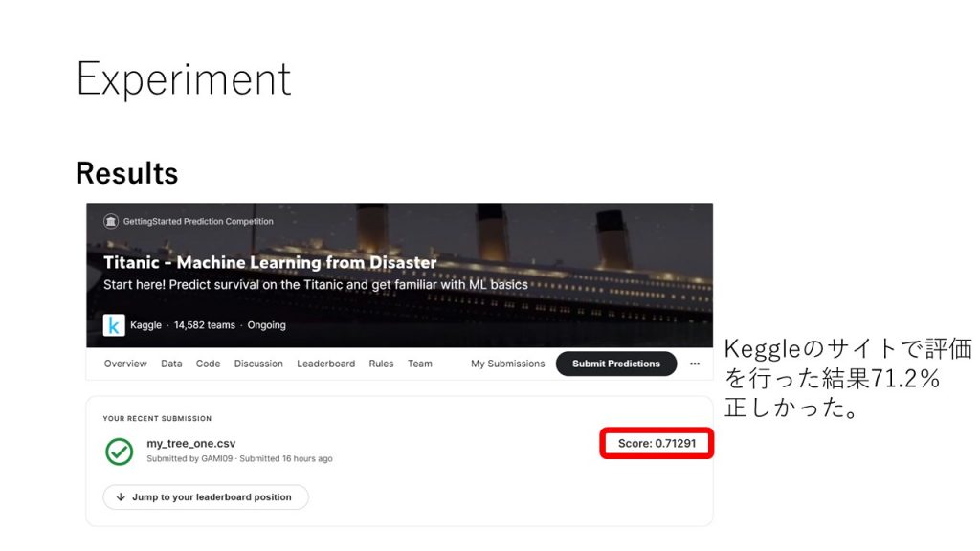Click the Score: 0.71291 value
This screenshot has height=551, width=980.
pos(657,444)
